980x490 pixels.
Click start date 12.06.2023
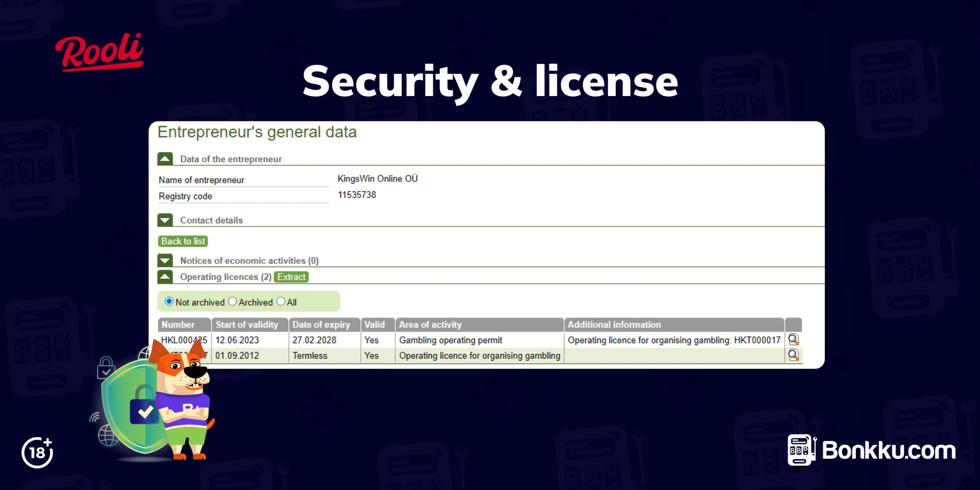pos(237,340)
